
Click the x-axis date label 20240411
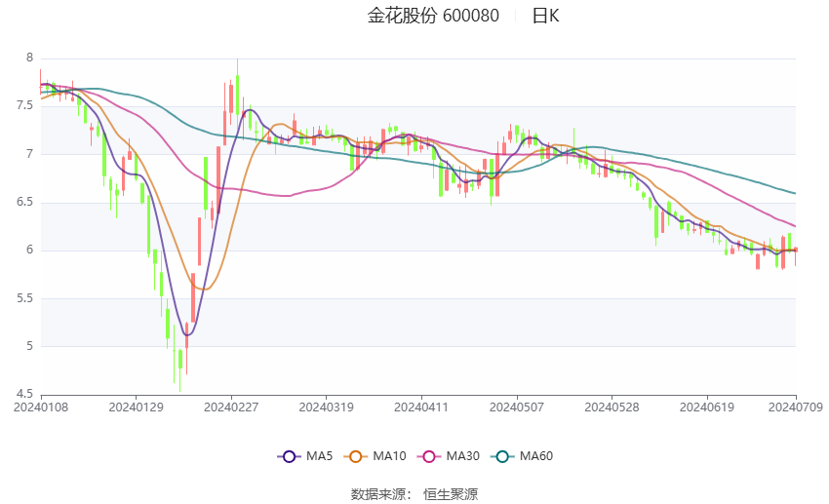(x=421, y=407)
